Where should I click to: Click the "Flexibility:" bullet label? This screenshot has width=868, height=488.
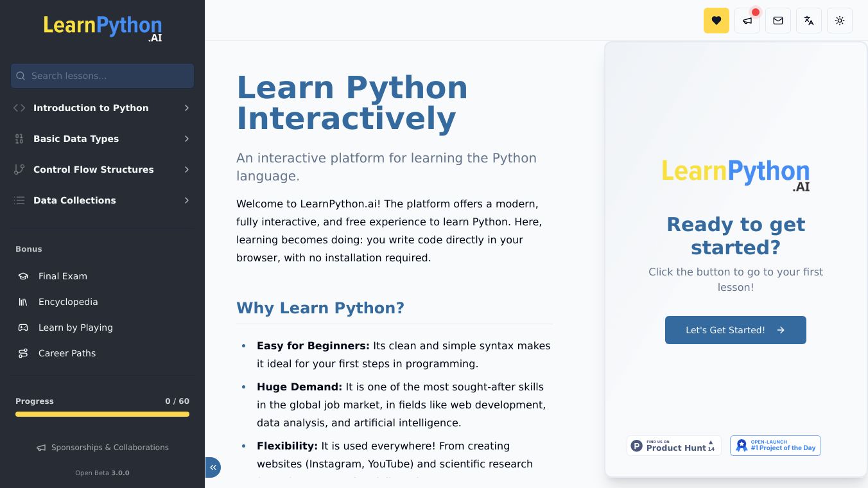287,446
